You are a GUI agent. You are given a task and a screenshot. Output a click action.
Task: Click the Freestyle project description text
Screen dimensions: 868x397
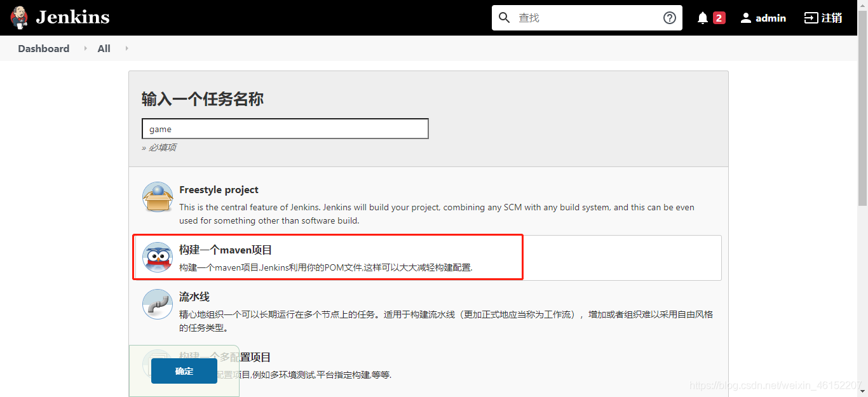pos(437,214)
